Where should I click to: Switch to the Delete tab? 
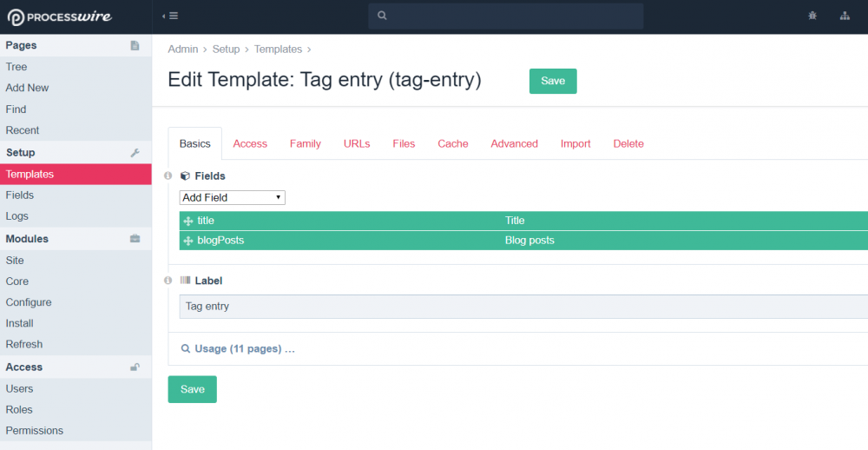[x=628, y=143]
